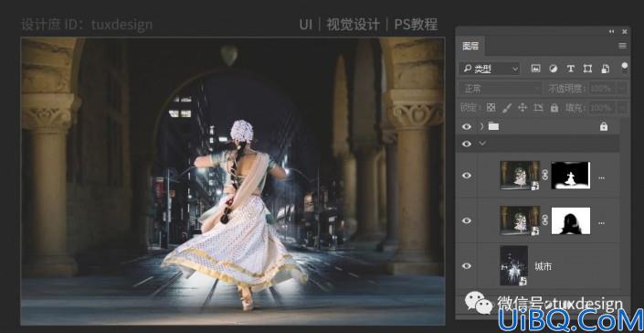
Task: Select the black silhouette layer mask
Action: 571,220
